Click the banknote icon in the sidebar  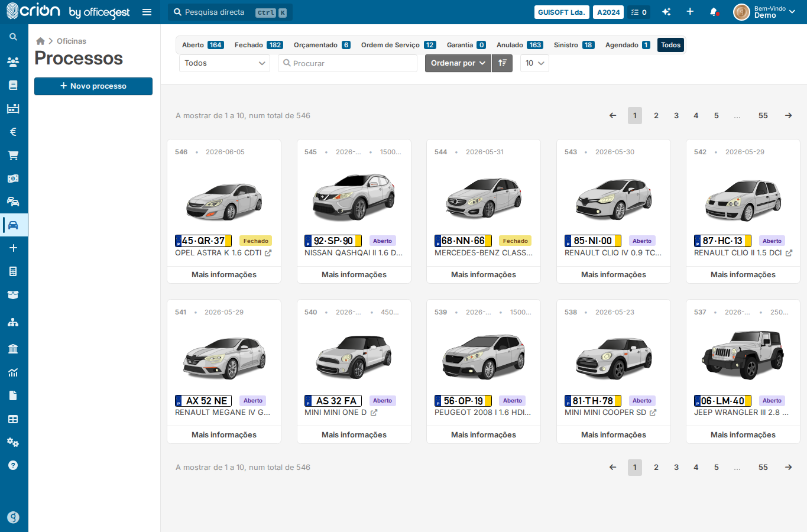point(13,179)
